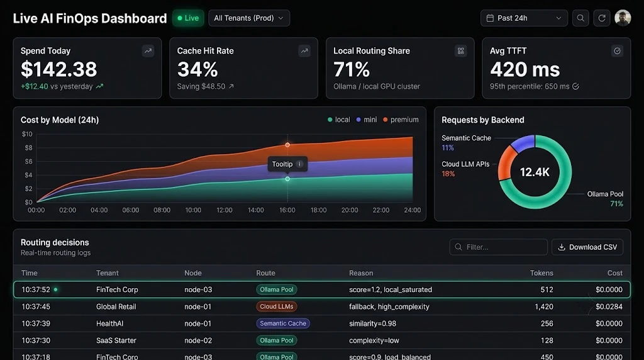Open the user avatar profile menu

point(623,18)
